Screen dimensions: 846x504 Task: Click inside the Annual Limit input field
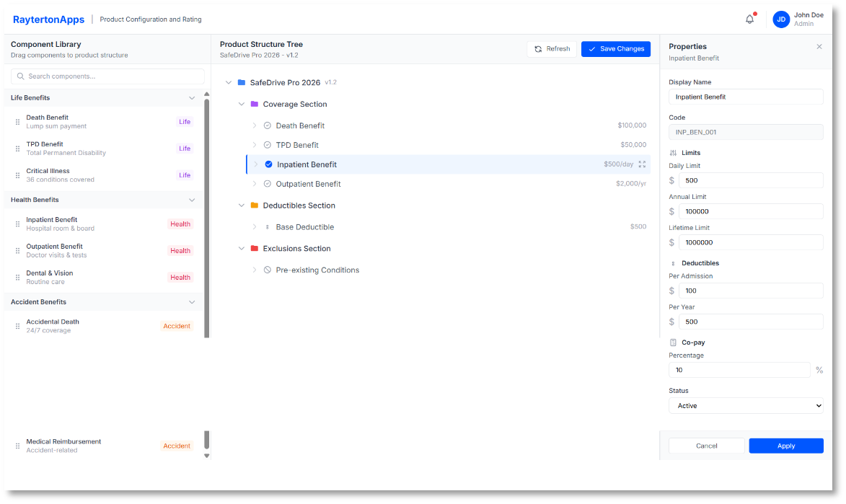(x=751, y=211)
